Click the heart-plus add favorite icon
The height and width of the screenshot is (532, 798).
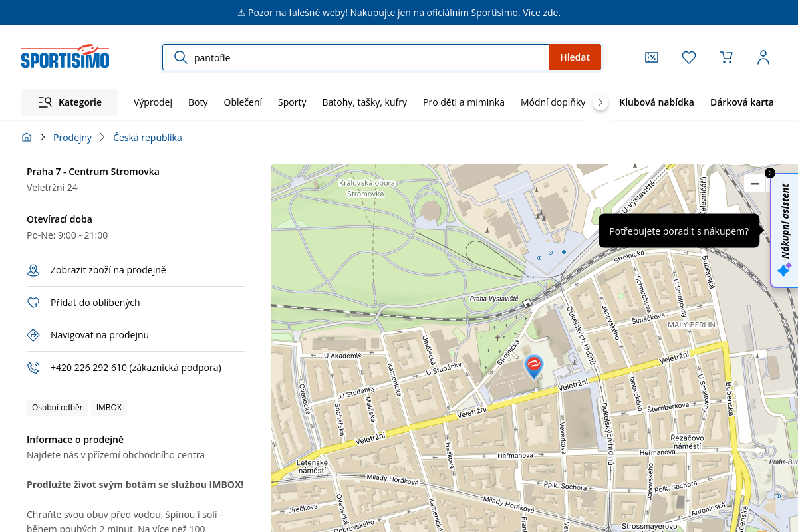click(x=33, y=303)
